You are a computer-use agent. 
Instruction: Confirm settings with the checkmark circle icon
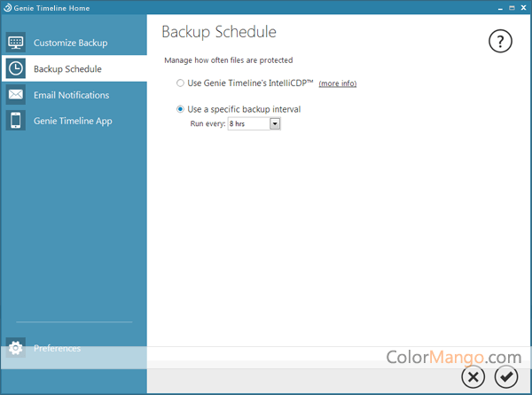[x=506, y=377]
